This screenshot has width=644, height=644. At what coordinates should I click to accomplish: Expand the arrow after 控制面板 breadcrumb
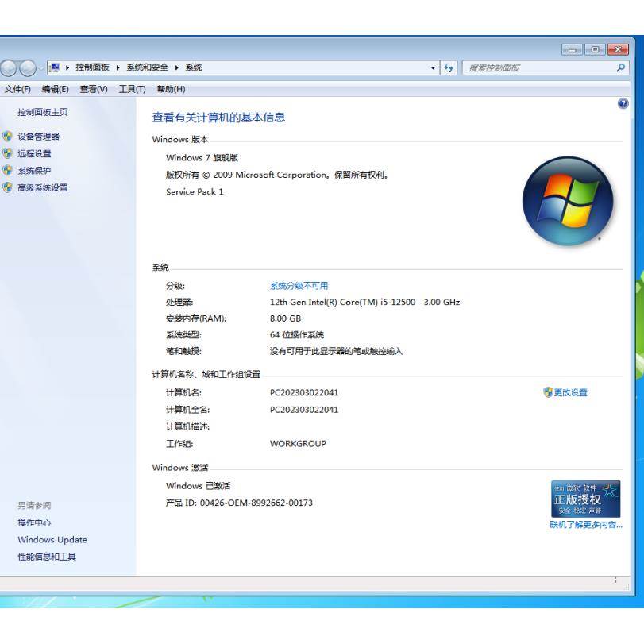pos(118,67)
